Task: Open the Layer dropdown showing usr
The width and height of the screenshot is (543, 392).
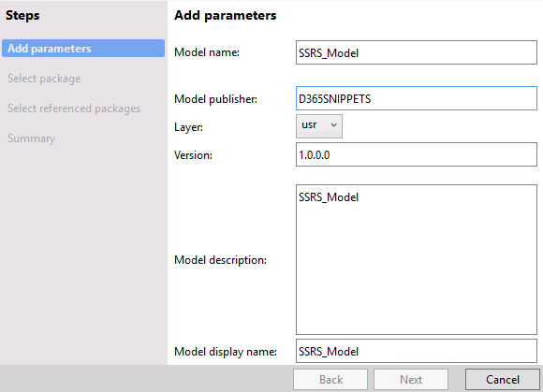Action: pos(319,126)
